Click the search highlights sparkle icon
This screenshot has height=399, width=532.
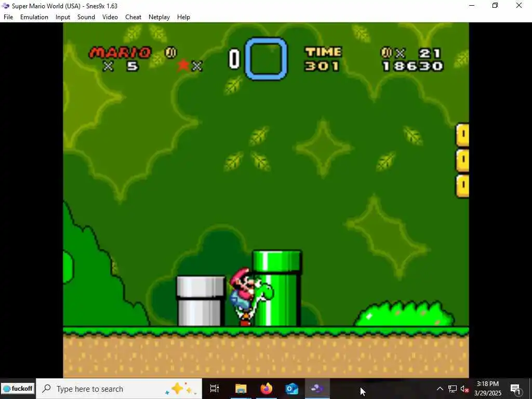179,389
